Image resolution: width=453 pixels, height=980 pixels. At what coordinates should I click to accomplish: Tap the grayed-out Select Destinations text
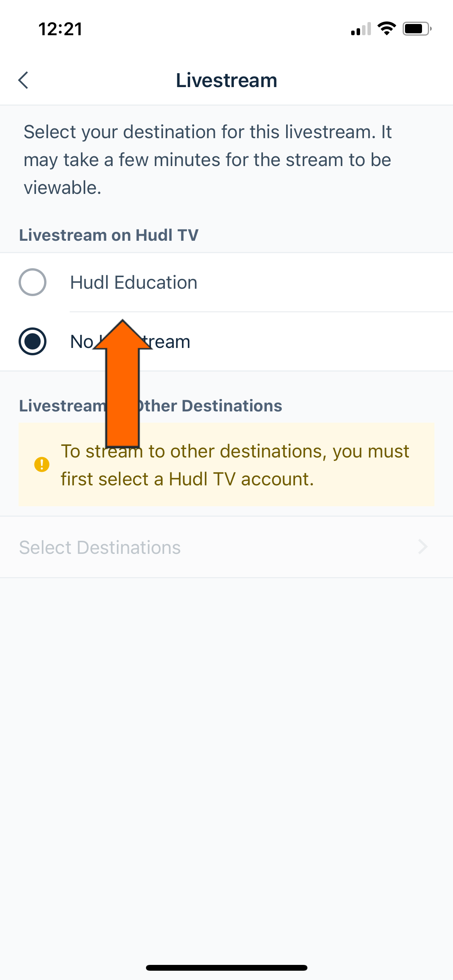[x=100, y=547]
